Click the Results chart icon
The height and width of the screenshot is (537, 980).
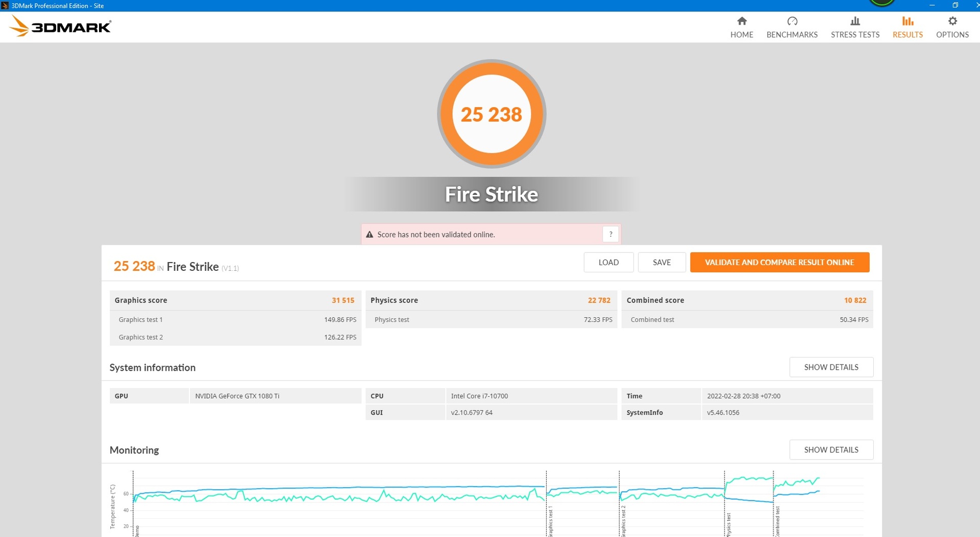[x=908, y=21]
